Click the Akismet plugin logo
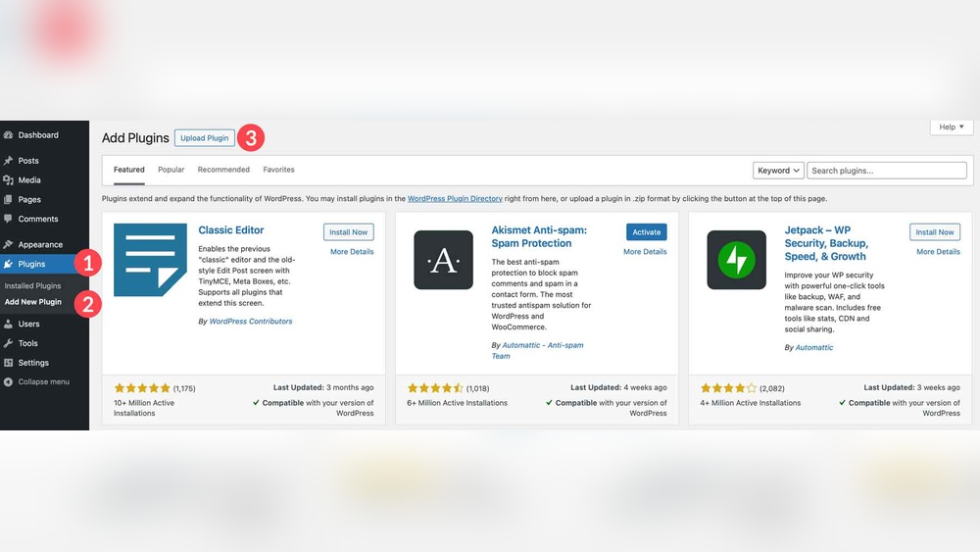This screenshot has width=980, height=552. click(x=443, y=260)
